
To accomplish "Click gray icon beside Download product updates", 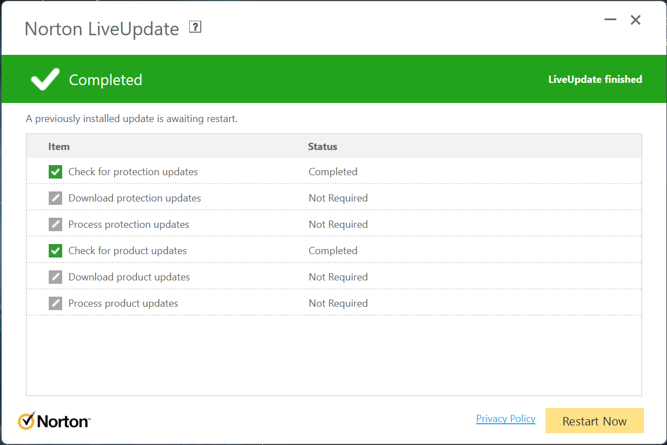I will (x=56, y=277).
